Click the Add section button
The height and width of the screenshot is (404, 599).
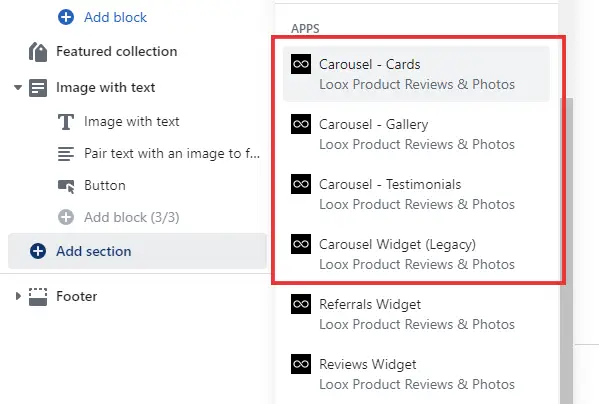point(137,251)
